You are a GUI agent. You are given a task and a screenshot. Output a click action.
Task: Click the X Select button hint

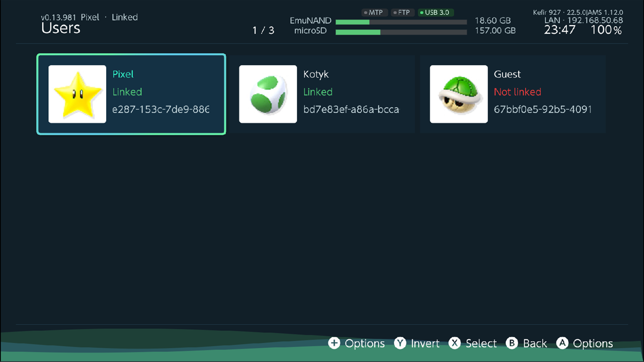coord(472,343)
